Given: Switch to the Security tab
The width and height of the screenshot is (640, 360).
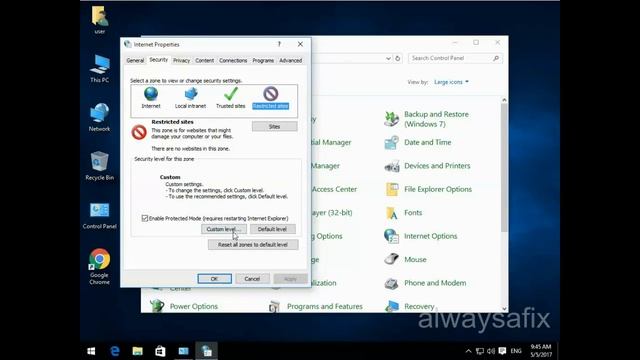Looking at the screenshot, I should point(158,60).
